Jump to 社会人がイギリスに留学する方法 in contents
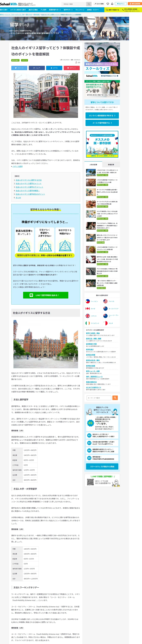This screenshot has width=142, height=644. (x=29, y=180)
